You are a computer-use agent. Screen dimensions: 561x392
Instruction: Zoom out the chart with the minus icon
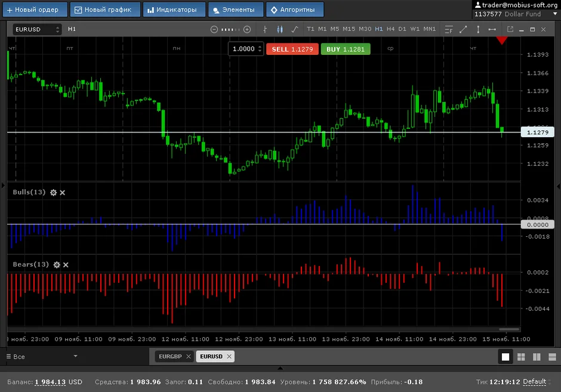[x=214, y=29]
